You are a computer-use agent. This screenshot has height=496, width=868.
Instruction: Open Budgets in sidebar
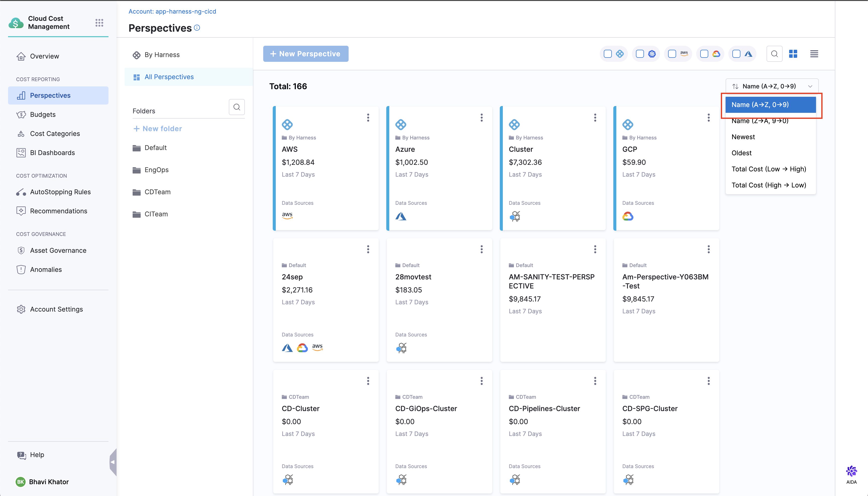(x=58, y=115)
